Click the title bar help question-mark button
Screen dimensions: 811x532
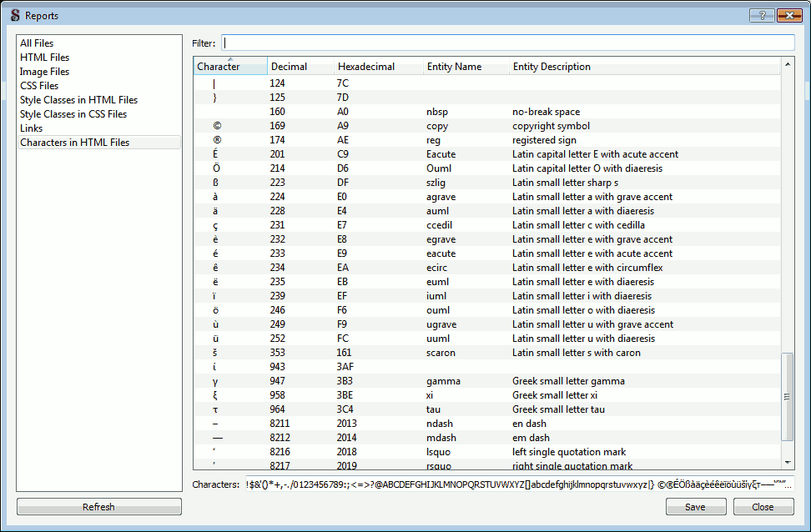[x=762, y=16]
